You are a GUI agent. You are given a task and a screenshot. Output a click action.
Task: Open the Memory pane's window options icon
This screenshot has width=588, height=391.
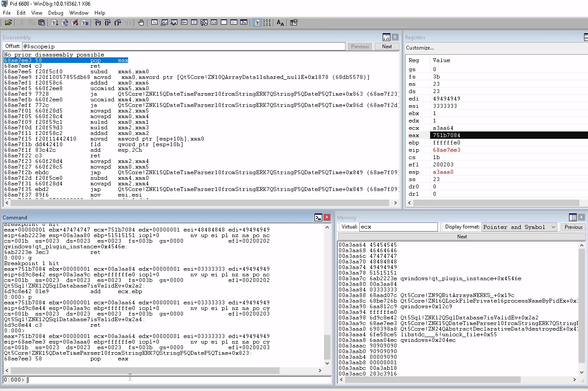click(x=573, y=218)
